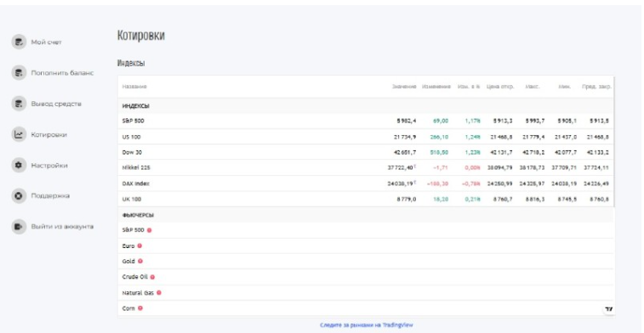Click the Мой счет sidebar icon

tap(19, 42)
